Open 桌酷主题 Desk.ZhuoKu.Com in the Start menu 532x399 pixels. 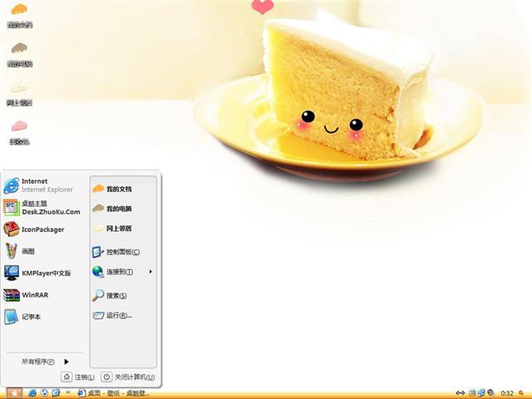click(42, 208)
